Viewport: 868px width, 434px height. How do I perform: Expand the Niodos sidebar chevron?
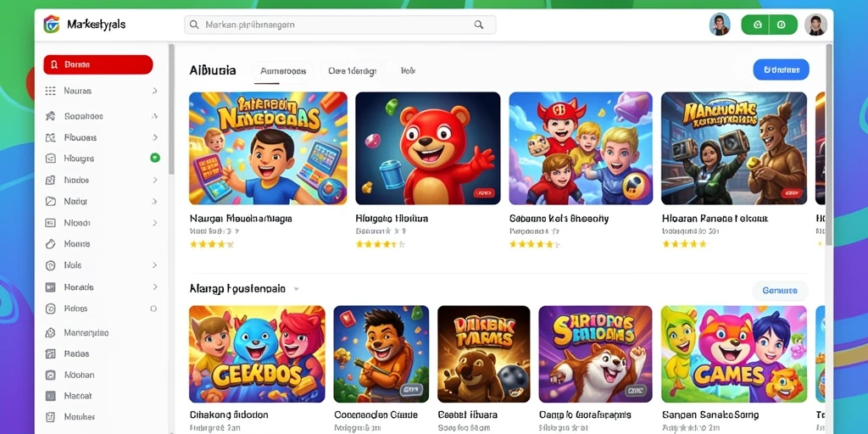point(154,180)
